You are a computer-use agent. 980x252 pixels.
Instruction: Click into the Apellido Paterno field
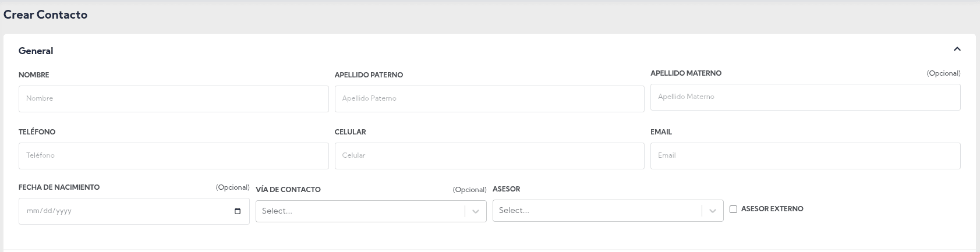click(489, 99)
